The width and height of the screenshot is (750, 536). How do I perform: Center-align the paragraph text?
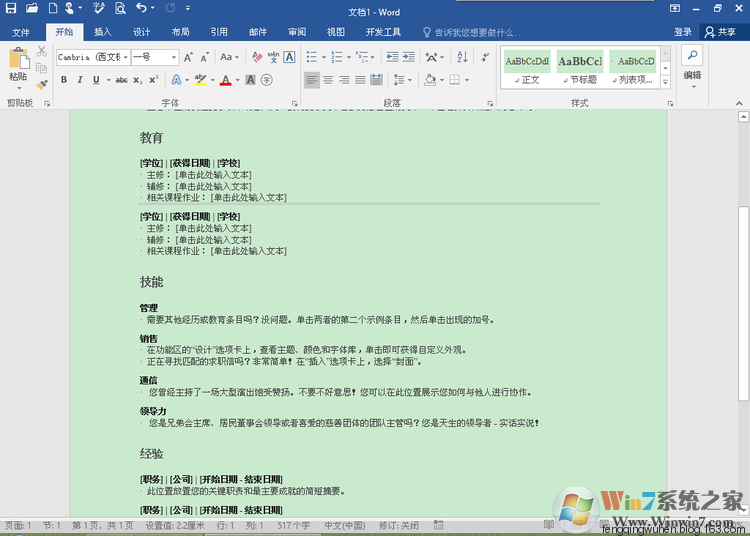tap(328, 80)
